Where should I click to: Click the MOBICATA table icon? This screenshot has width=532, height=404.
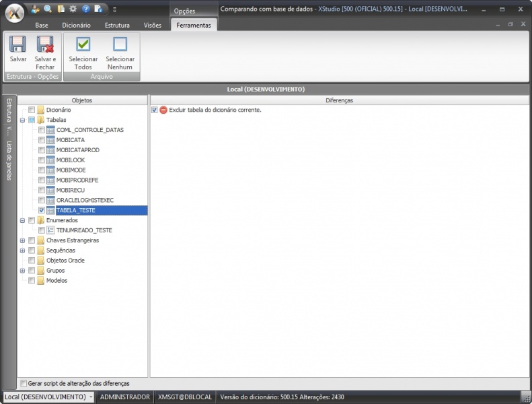[x=50, y=140]
